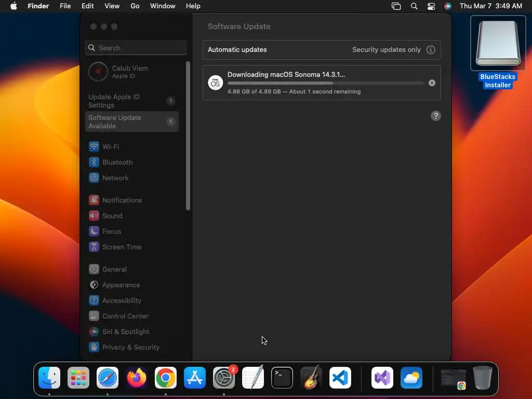The image size is (532, 399).
Task: Launch Safari from the Dock
Action: 108,378
